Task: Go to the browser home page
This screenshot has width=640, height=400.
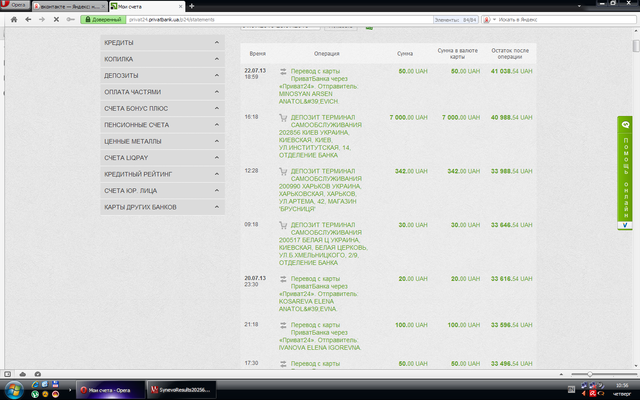Action: [x=14, y=19]
